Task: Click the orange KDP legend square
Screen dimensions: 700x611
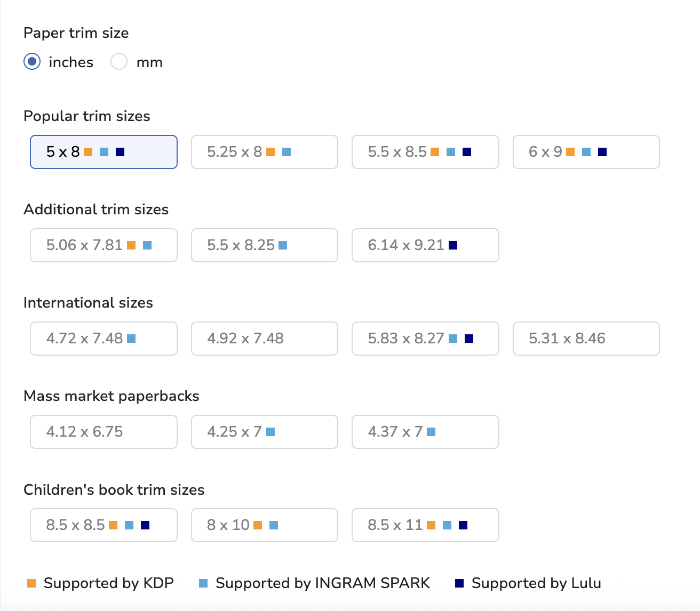Action: pyautogui.click(x=31, y=583)
